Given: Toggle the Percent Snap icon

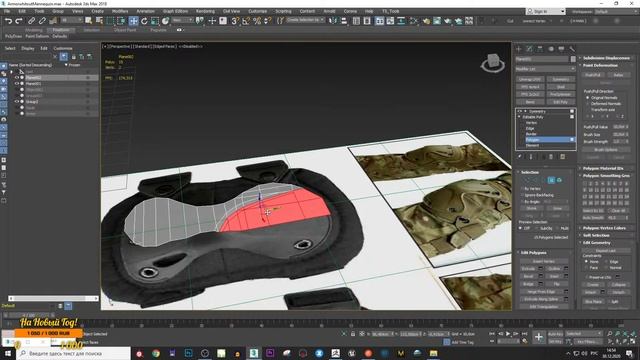Looking at the screenshot, I should click(x=257, y=21).
